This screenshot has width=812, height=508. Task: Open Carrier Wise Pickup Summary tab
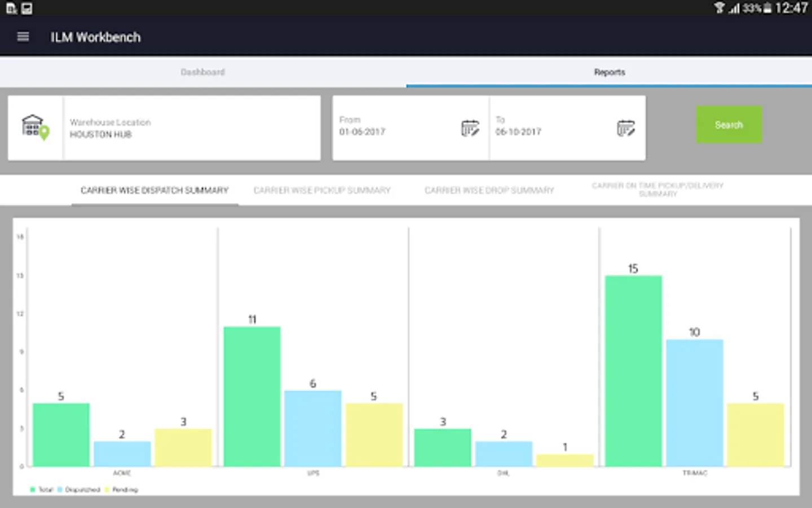322,190
